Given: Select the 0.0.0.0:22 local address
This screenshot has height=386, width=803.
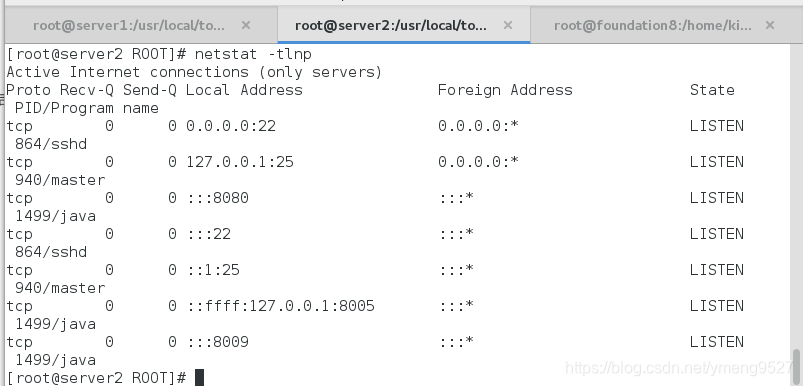Looking at the screenshot, I should (231, 126).
